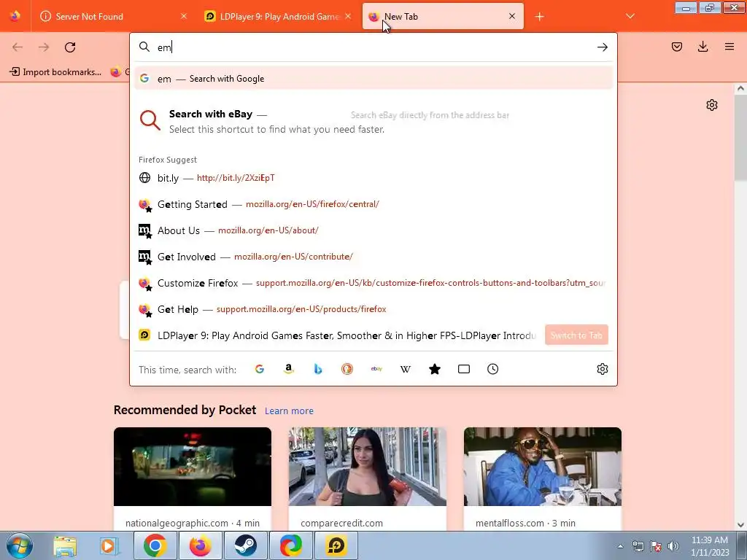Viewport: 747px width, 560px height.
Task: Open Chrome from the taskbar
Action: (x=155, y=545)
